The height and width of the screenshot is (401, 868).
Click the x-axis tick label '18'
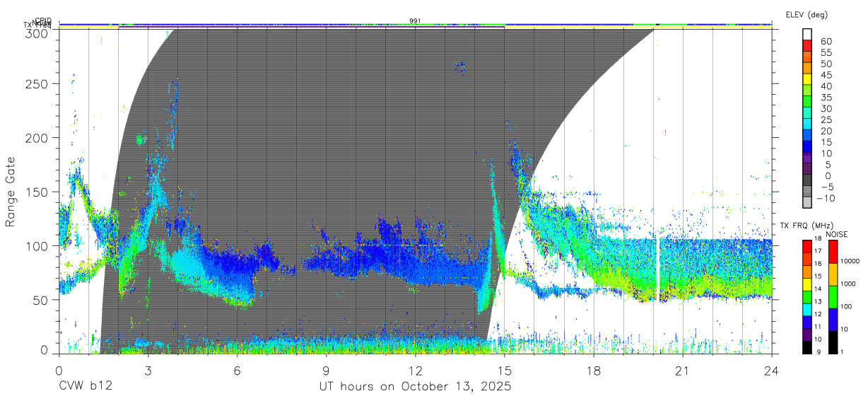point(593,371)
